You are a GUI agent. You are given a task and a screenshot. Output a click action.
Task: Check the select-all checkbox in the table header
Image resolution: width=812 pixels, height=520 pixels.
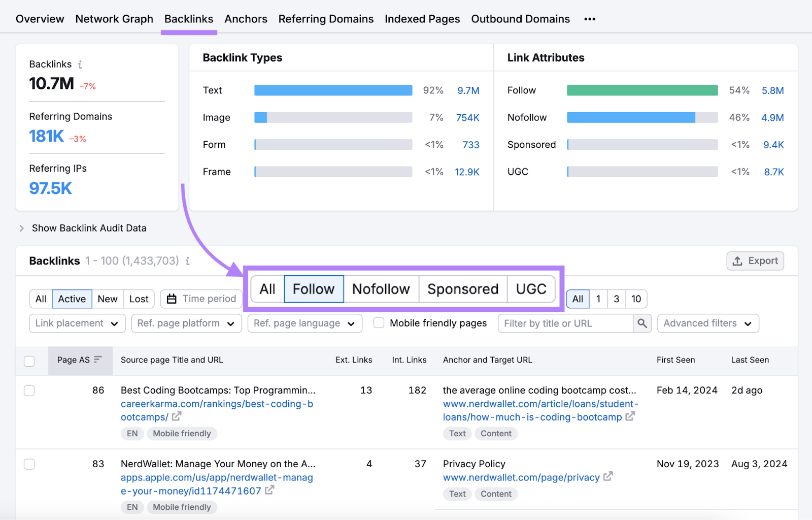[x=29, y=361]
